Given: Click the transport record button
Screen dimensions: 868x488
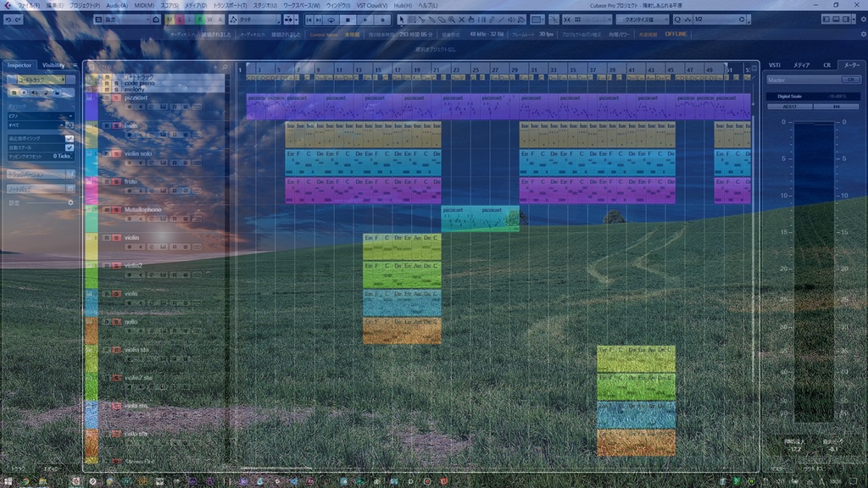Looking at the screenshot, I should pyautogui.click(x=382, y=19).
